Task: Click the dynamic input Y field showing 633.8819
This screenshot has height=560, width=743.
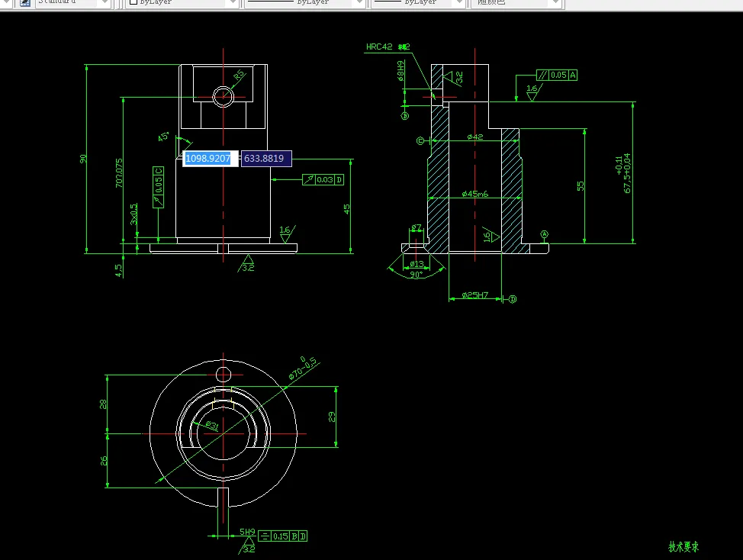Action: click(266, 158)
